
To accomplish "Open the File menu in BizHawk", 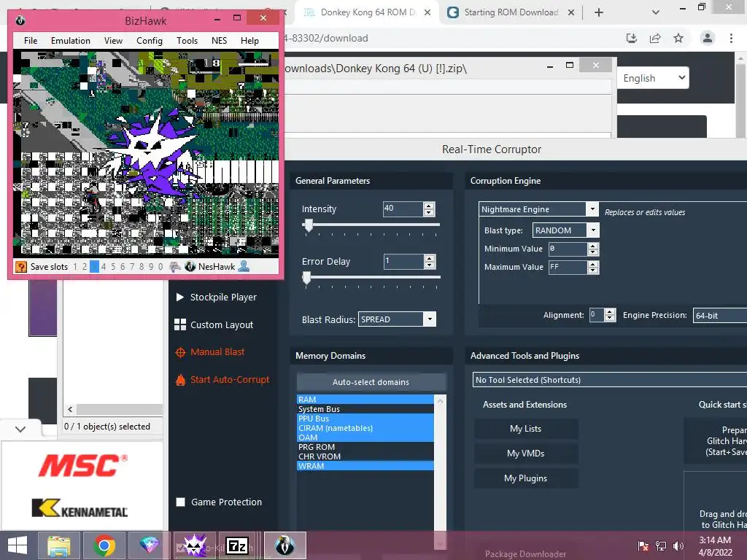I will (x=31, y=41).
